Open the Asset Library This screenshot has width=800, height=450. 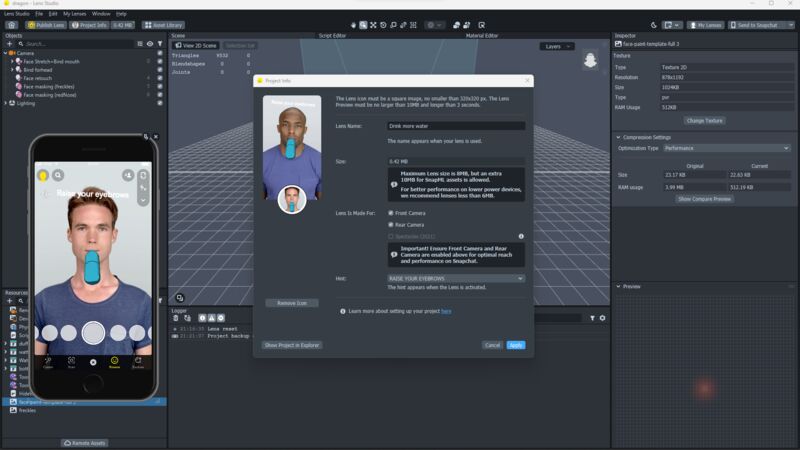[163, 25]
